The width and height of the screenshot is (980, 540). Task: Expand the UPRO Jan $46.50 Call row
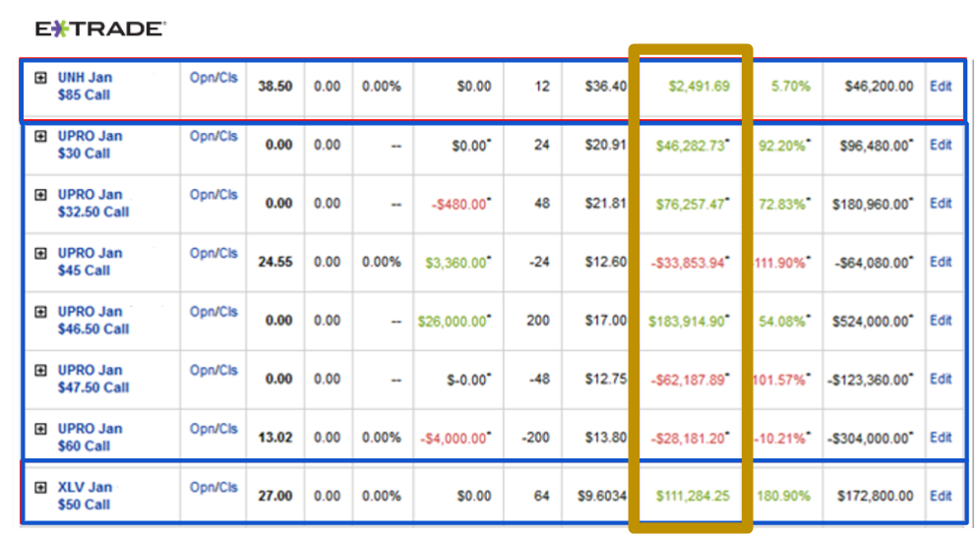click(x=40, y=312)
